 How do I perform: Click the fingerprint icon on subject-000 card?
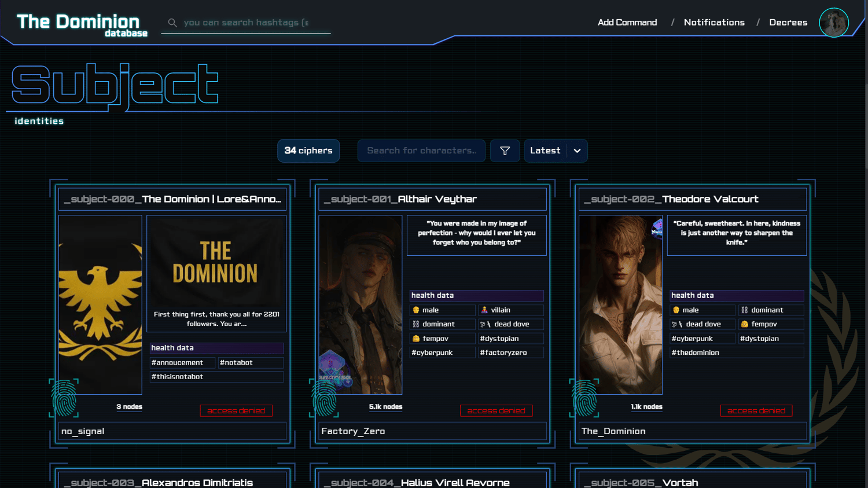coord(64,398)
